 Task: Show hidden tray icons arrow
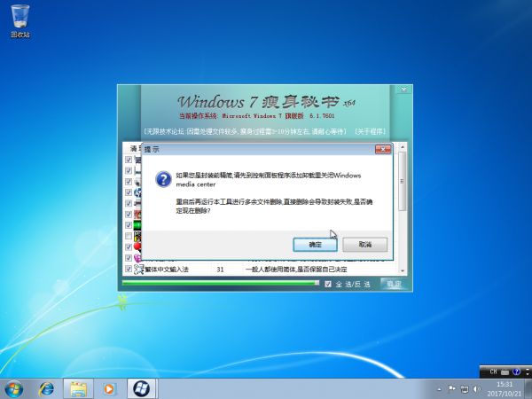click(440, 389)
